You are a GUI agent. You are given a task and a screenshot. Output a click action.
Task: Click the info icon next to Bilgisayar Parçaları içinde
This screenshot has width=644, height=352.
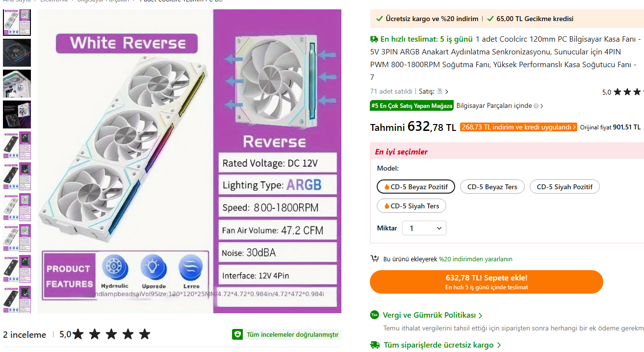(536, 106)
